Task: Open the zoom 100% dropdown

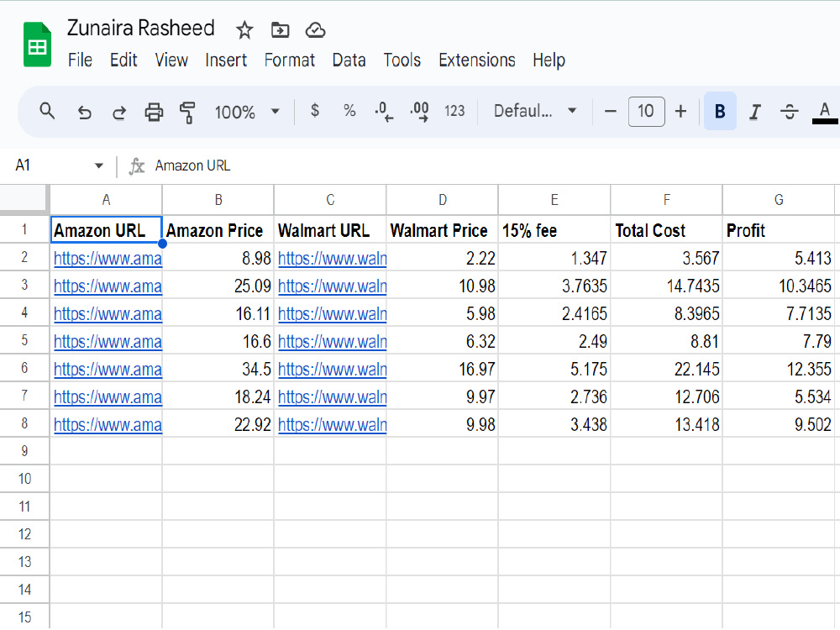Action: click(247, 112)
